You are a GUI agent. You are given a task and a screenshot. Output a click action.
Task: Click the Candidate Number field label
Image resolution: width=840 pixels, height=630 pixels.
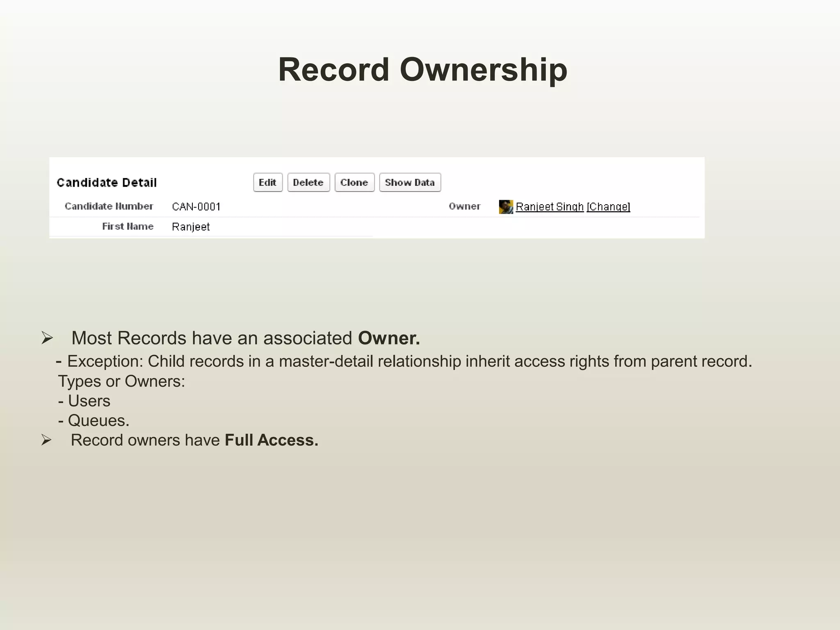click(109, 206)
